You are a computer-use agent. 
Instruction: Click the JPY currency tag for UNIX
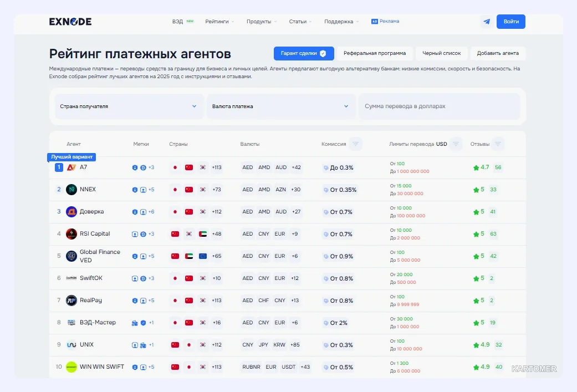coord(263,345)
